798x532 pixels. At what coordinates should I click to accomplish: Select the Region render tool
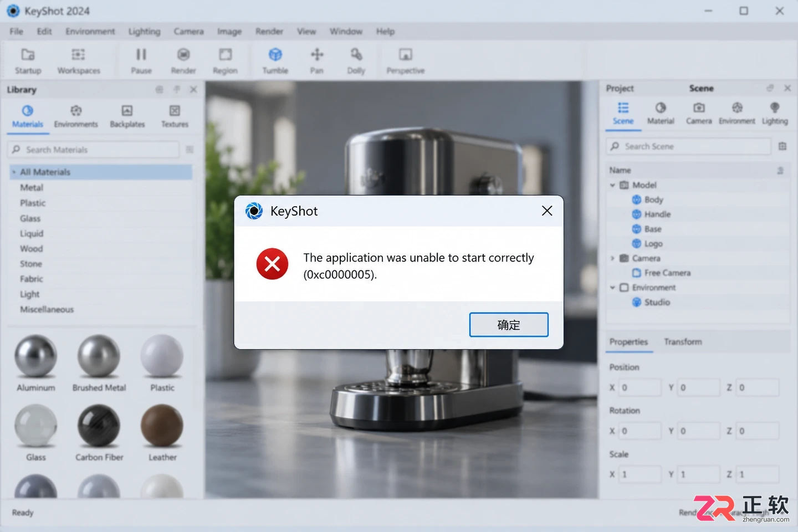point(225,61)
